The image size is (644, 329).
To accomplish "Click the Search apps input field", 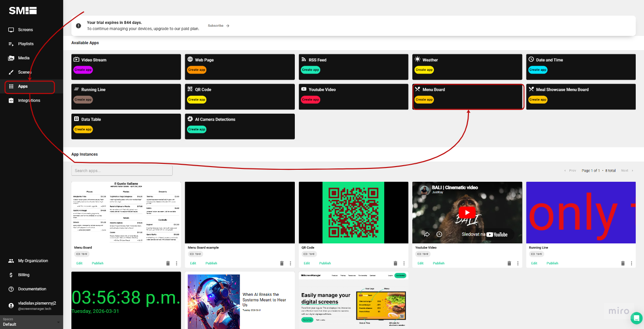I will pyautogui.click(x=122, y=170).
